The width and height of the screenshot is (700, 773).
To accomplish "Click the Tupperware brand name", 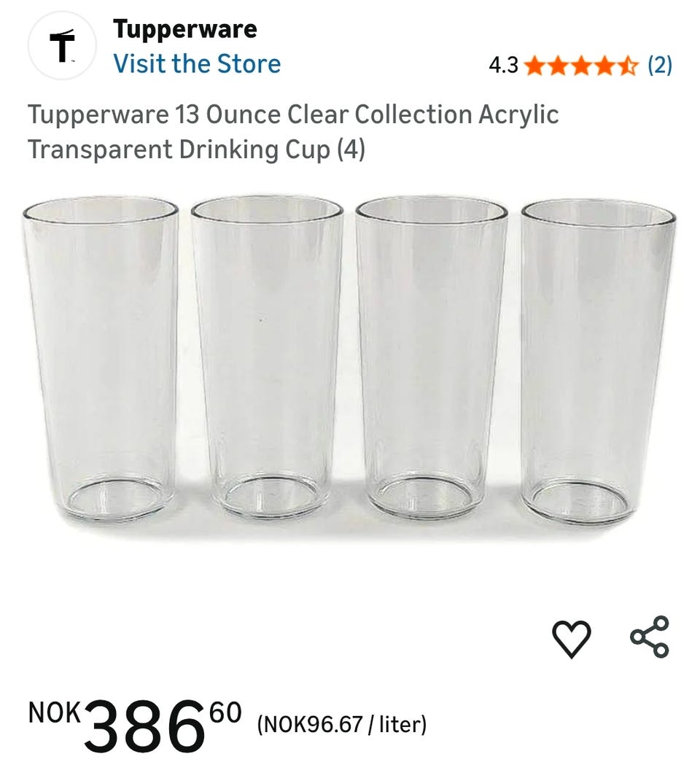I will [x=184, y=29].
